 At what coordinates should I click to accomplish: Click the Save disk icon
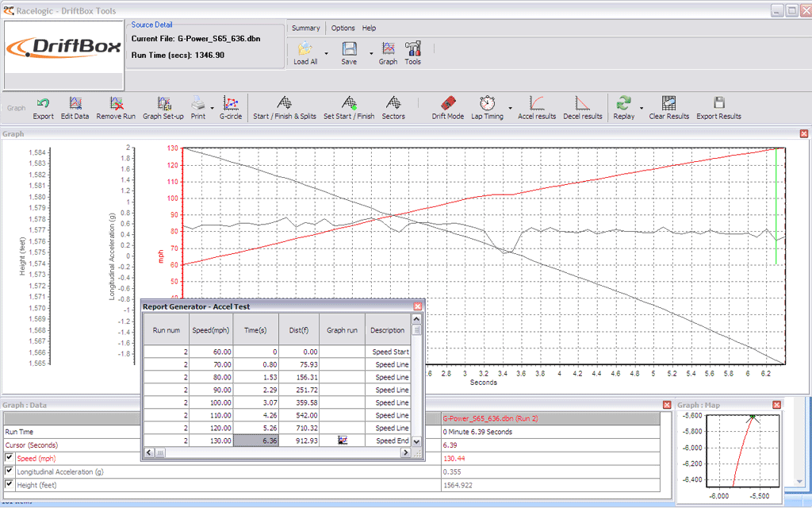349,49
